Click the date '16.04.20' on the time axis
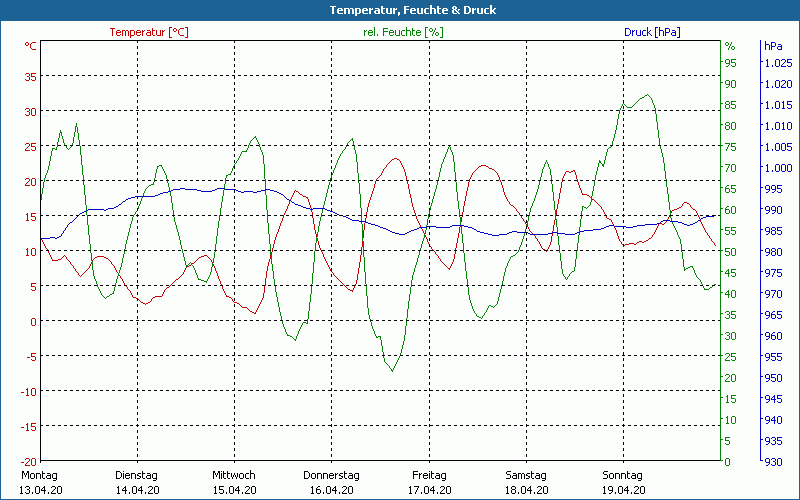The height and width of the screenshot is (500, 800). [331, 490]
